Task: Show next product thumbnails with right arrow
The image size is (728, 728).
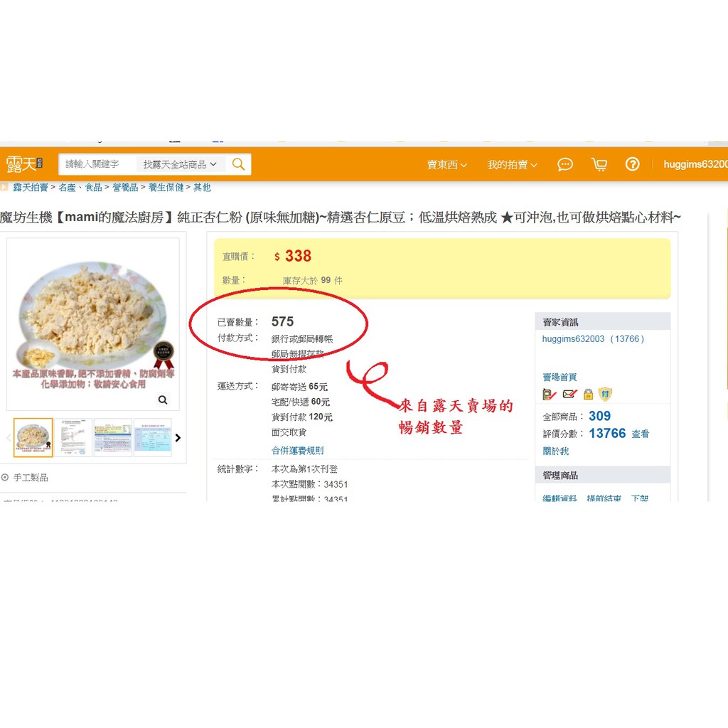Action: coord(178,438)
